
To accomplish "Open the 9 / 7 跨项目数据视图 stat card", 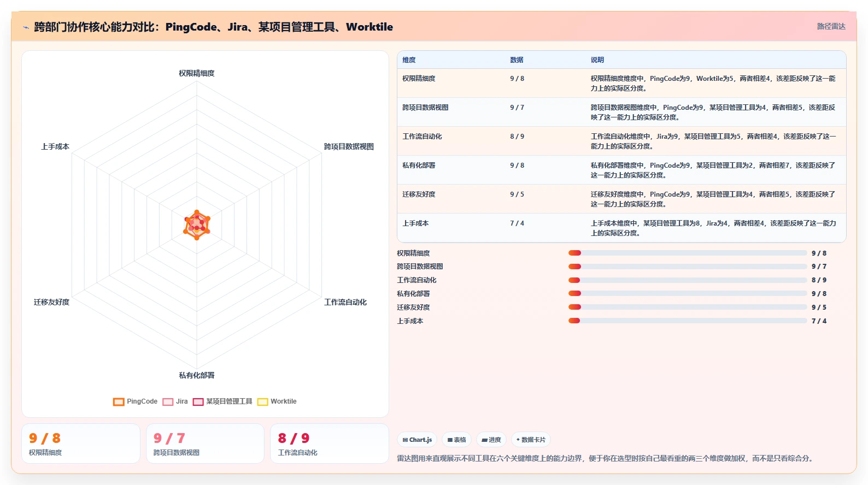I will (x=205, y=443).
